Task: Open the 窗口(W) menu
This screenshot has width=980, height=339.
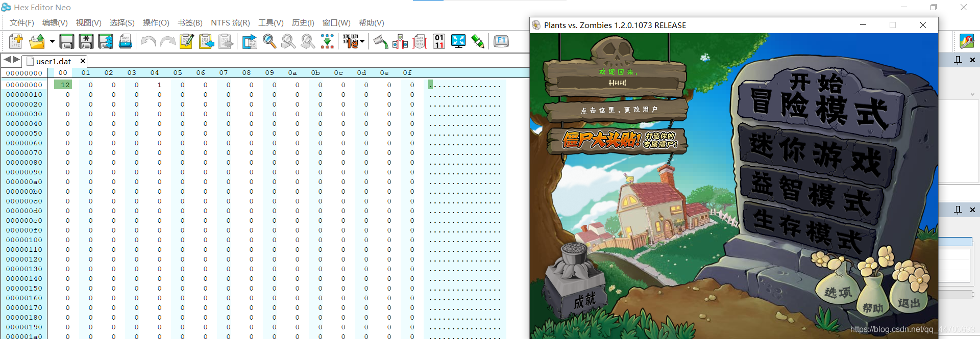Action: [336, 23]
